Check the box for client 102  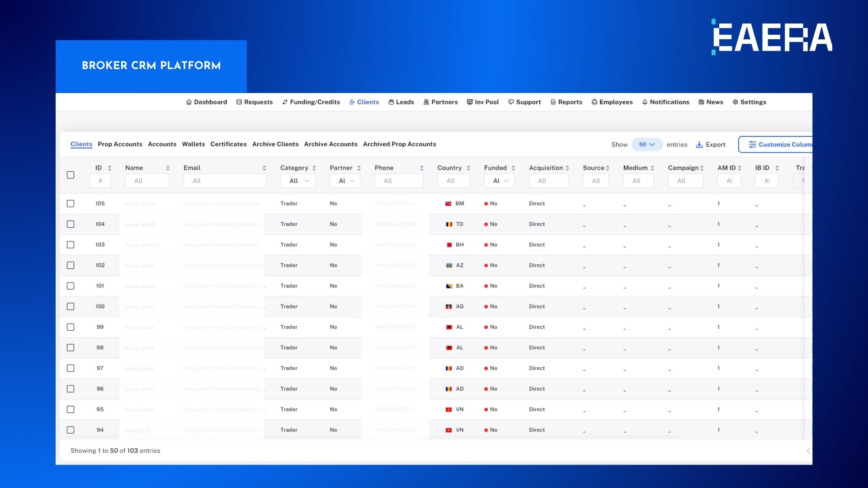(71, 265)
